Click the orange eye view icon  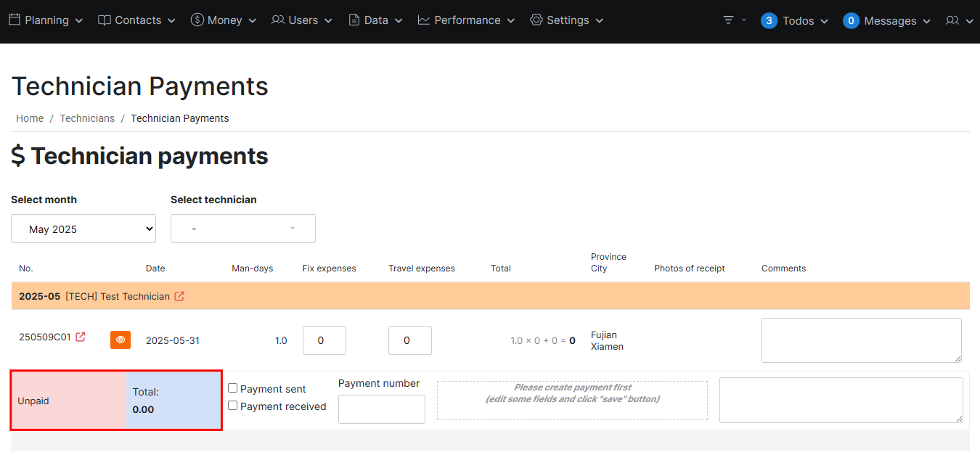click(x=121, y=340)
